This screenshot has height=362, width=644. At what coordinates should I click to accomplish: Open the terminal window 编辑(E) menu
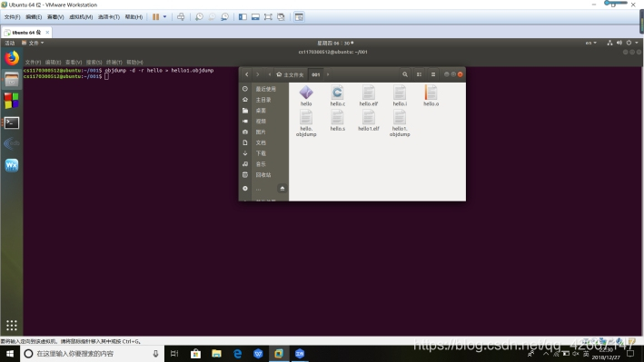pyautogui.click(x=53, y=62)
